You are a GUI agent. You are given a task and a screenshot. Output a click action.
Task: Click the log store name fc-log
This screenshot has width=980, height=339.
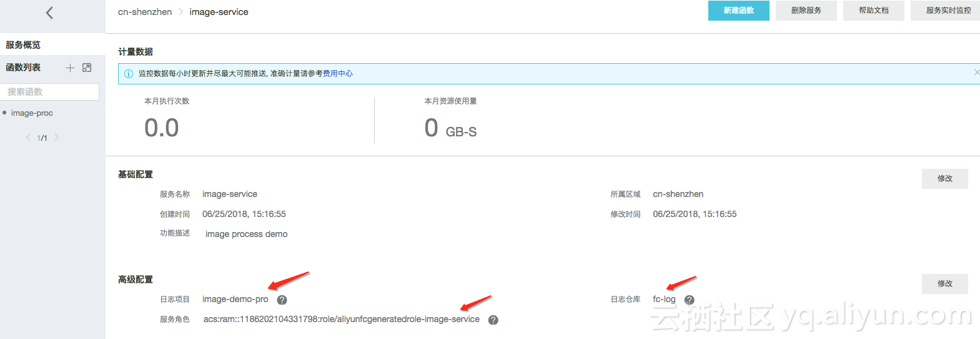(x=665, y=300)
